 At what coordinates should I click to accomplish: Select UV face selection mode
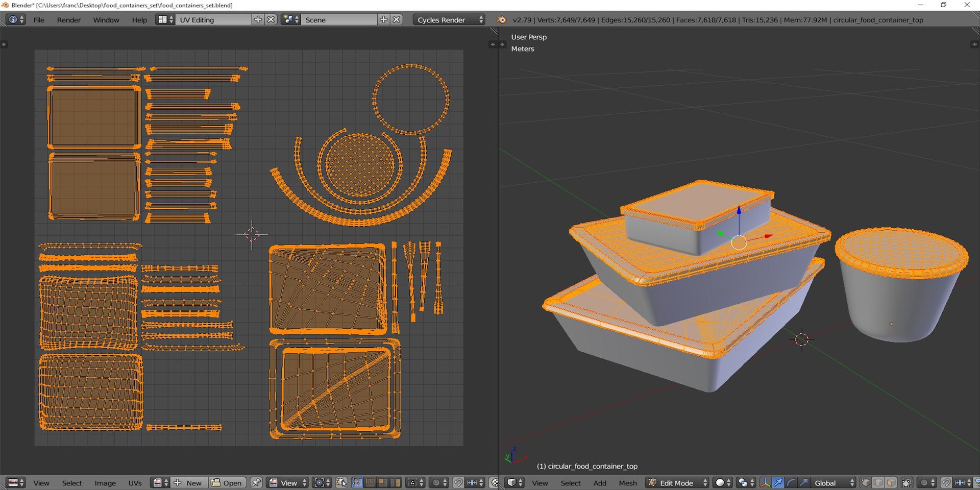tap(383, 483)
